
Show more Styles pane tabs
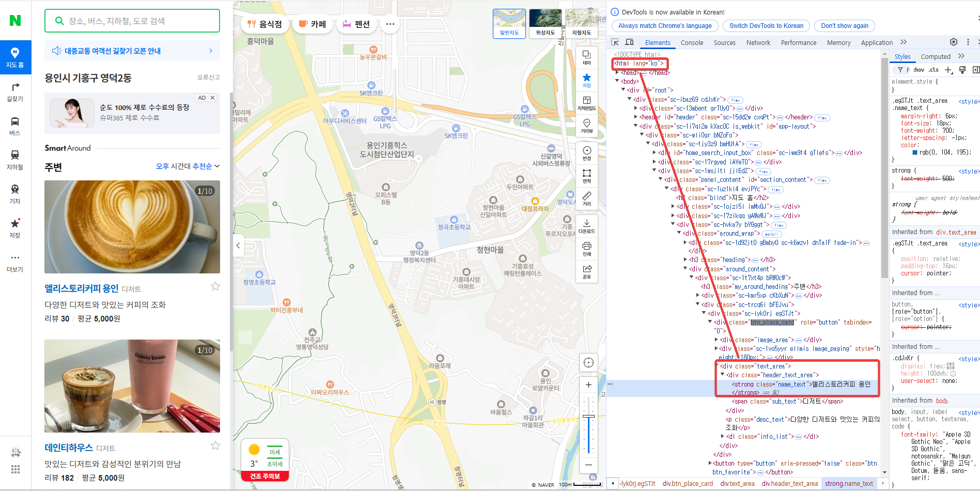[x=961, y=56]
